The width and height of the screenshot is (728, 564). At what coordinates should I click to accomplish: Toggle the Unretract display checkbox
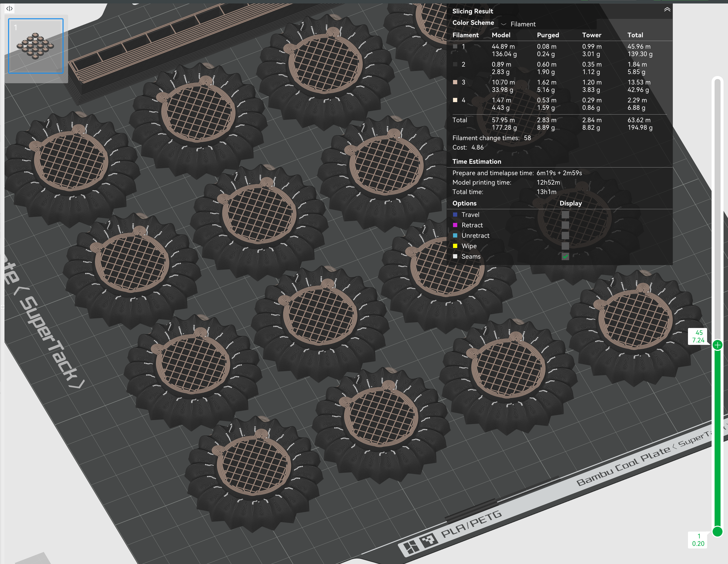pos(565,236)
